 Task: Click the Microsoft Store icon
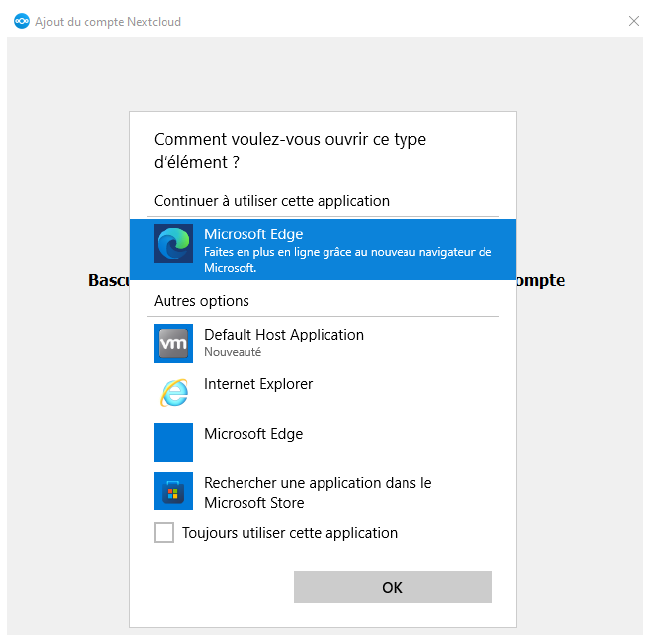(173, 491)
